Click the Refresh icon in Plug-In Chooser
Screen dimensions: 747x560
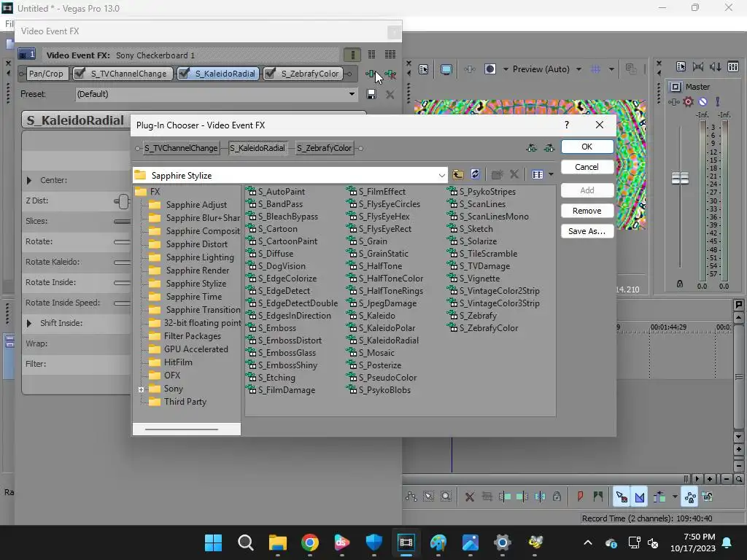point(475,175)
